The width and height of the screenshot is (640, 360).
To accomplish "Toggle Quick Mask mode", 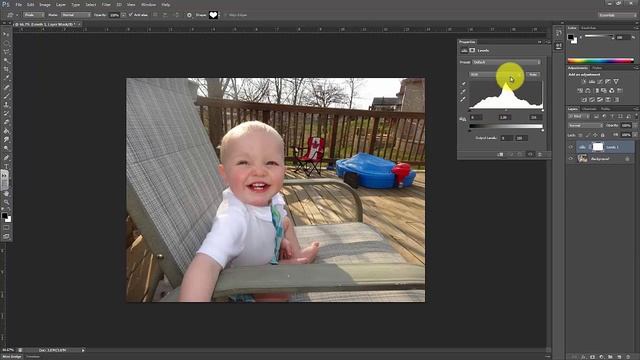I will tap(6, 228).
